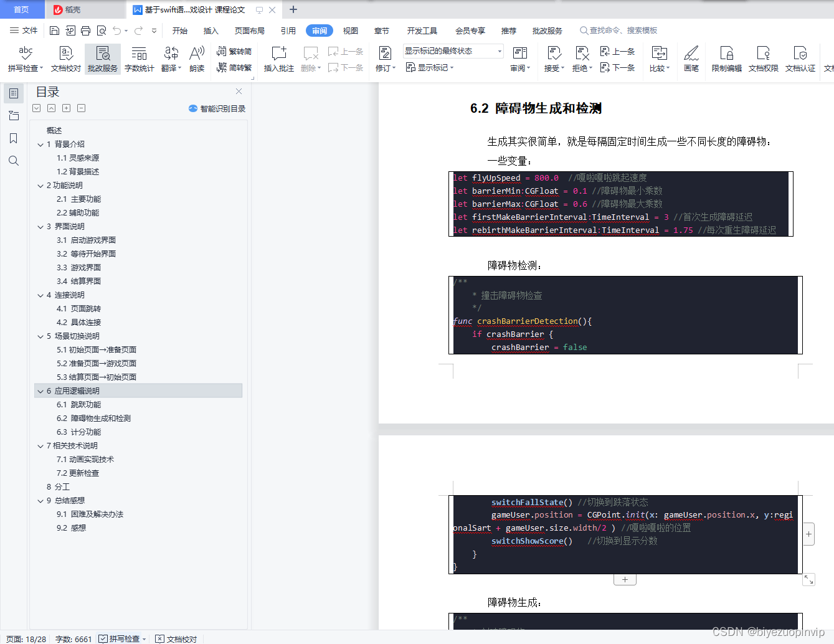The height and width of the screenshot is (644, 834).
Task: Open document permissions (文档权限)
Action: pyautogui.click(x=764, y=59)
